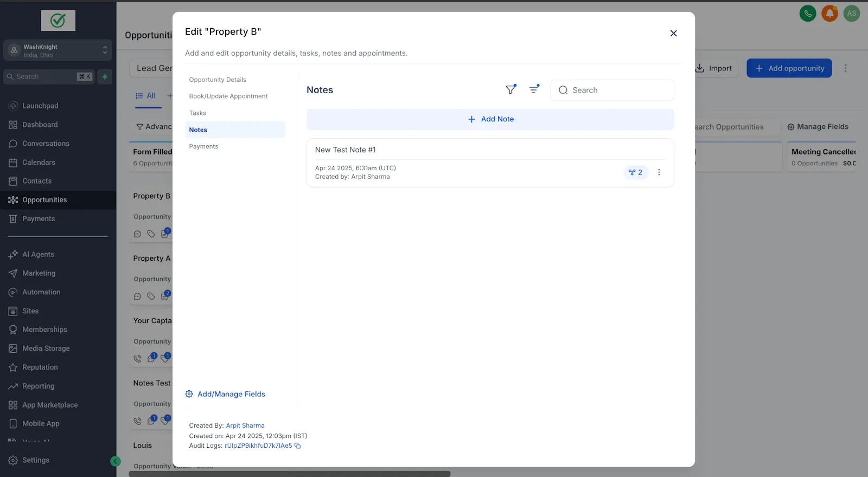Switch to the Tasks section

pyautogui.click(x=197, y=113)
